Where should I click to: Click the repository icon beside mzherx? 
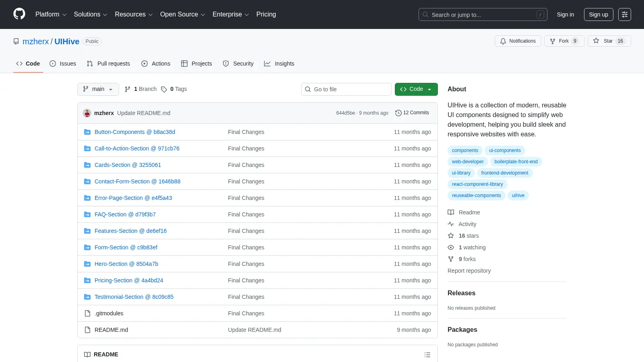pyautogui.click(x=16, y=41)
